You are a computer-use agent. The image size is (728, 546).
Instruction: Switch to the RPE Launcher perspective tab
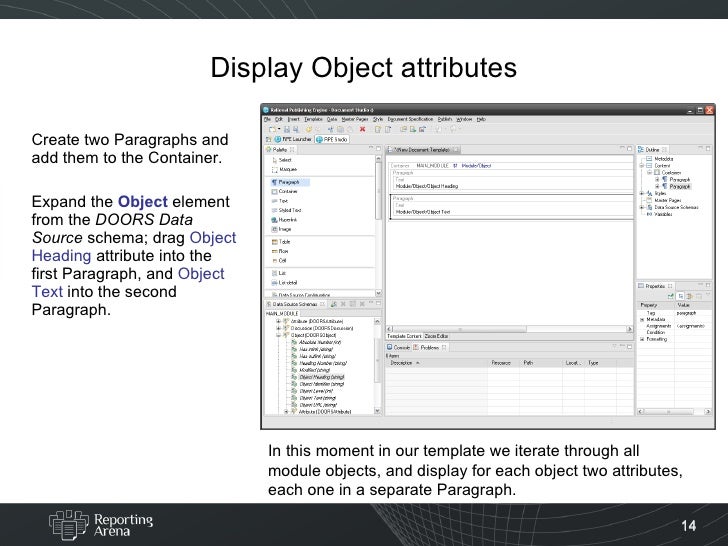(291, 140)
